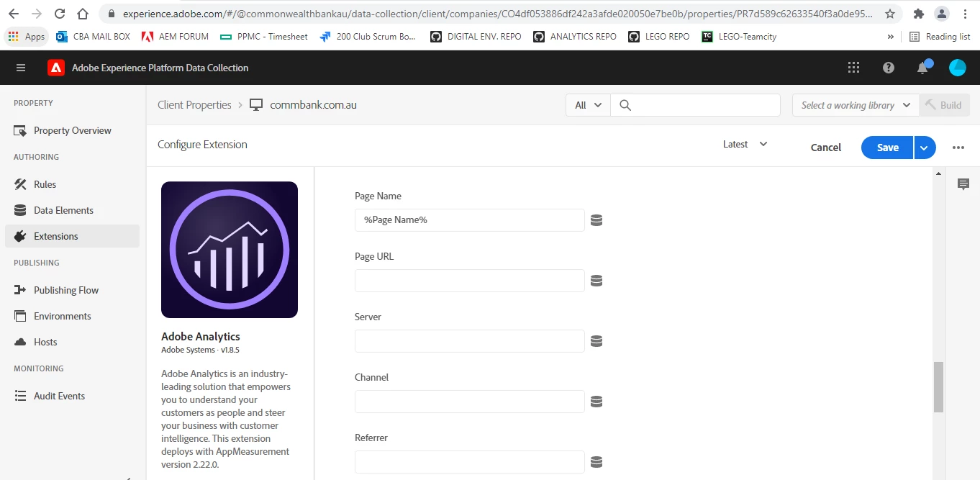The width and height of the screenshot is (980, 480).
Task: Open the Chrome three-dot menu
Action: 964,14
